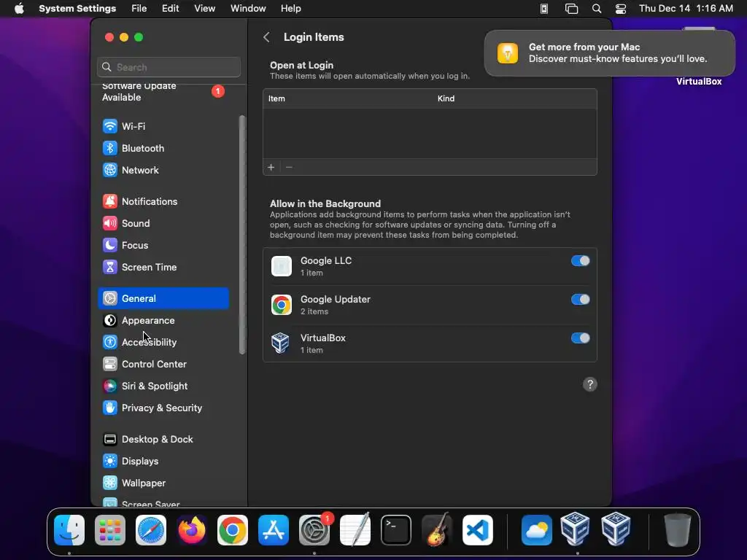Open the View menu
The width and height of the screenshot is (747, 560).
205,9
